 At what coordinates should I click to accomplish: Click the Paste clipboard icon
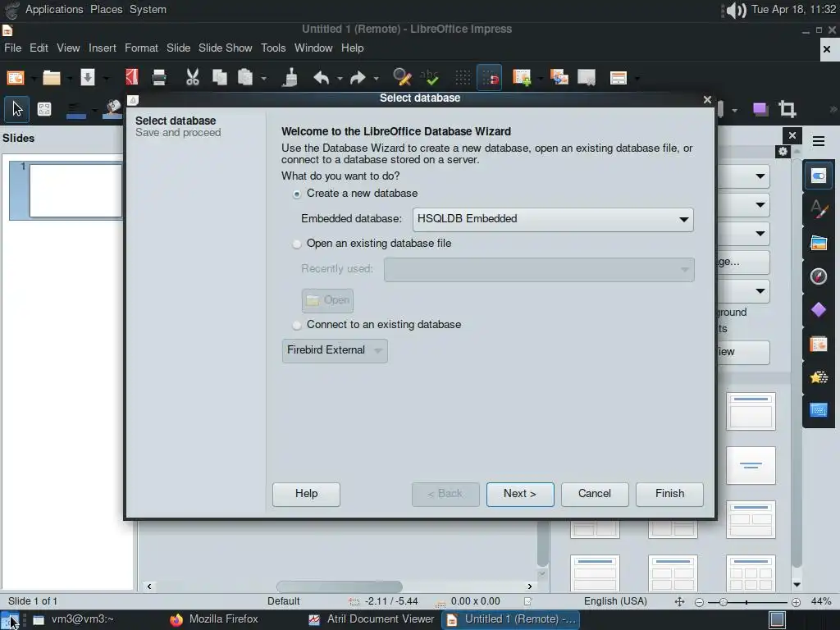coord(245,78)
